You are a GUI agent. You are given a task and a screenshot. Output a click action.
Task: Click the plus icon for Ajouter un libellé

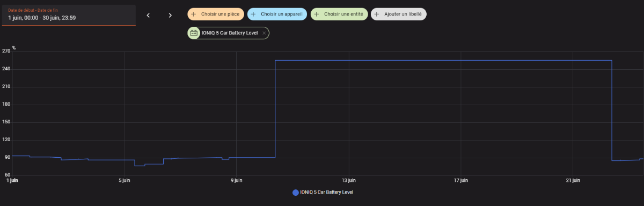377,14
